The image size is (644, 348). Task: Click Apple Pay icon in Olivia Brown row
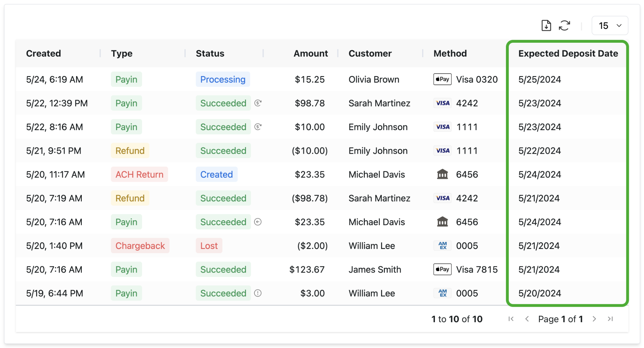point(442,79)
